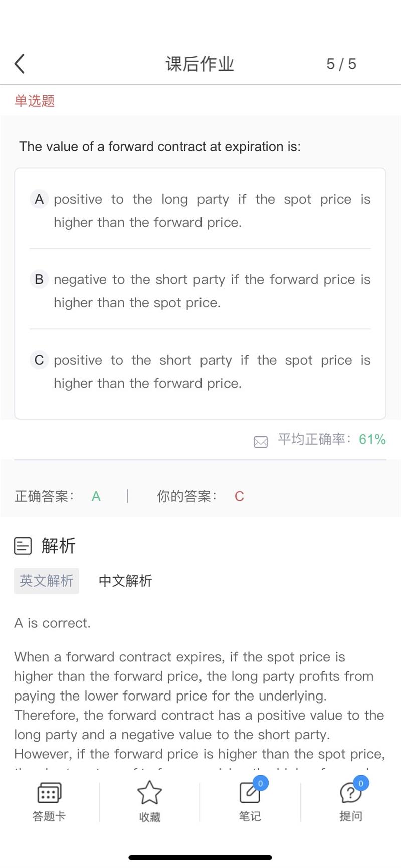Screen dimensions: 401x868
Task: Click the correct answer letter A
Action: click(x=96, y=496)
